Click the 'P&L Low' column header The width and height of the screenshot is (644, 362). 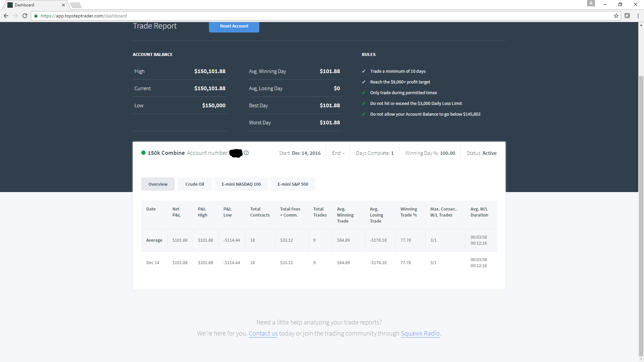[228, 212]
